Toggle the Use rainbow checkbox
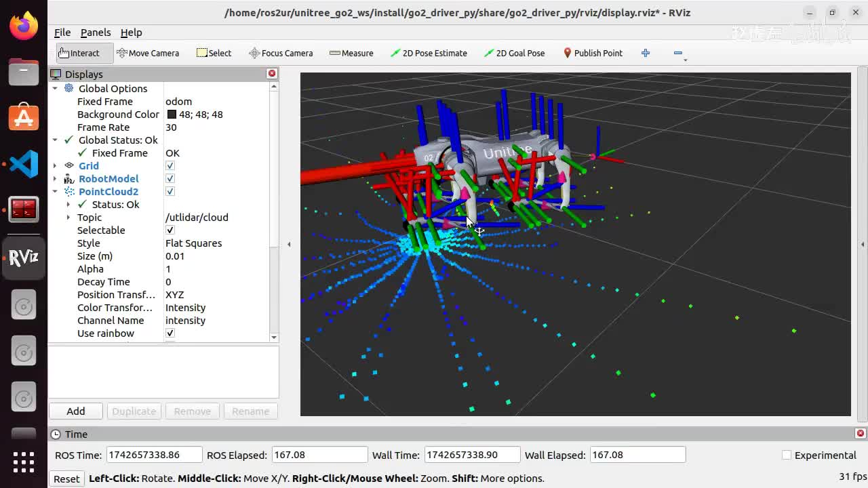Screen dimensions: 868x488 point(170,333)
